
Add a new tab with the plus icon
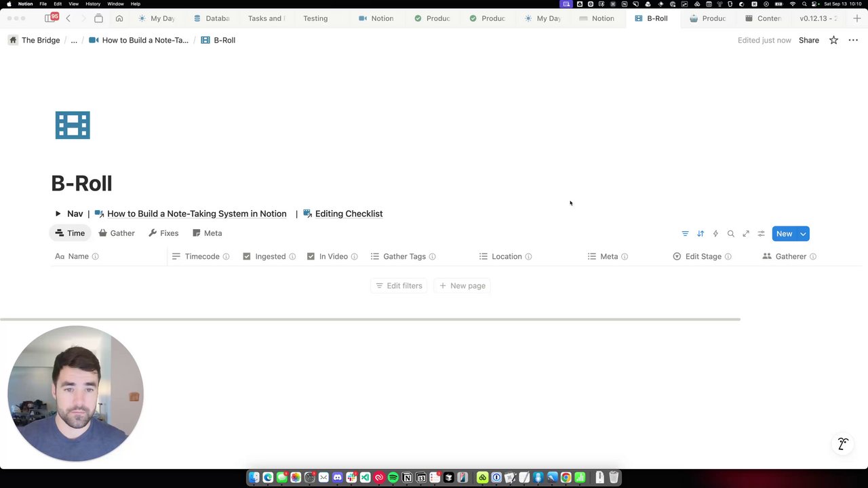856,18
